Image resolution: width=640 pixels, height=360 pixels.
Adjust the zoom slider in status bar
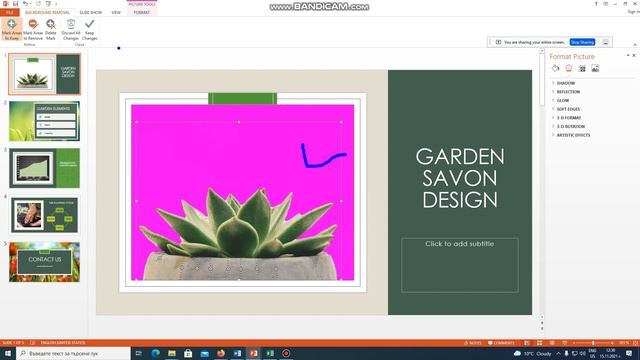[x=593, y=343]
